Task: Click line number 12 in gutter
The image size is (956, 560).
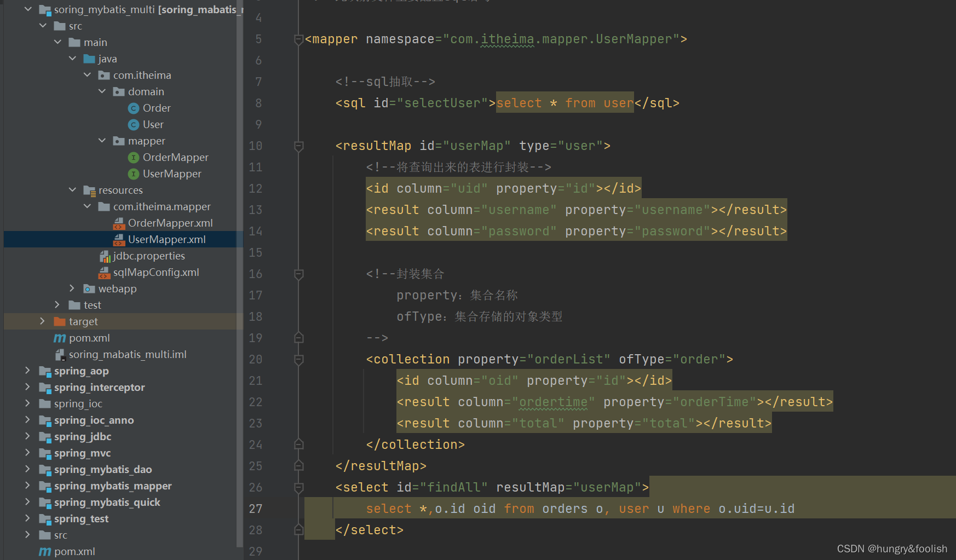Action: click(256, 188)
